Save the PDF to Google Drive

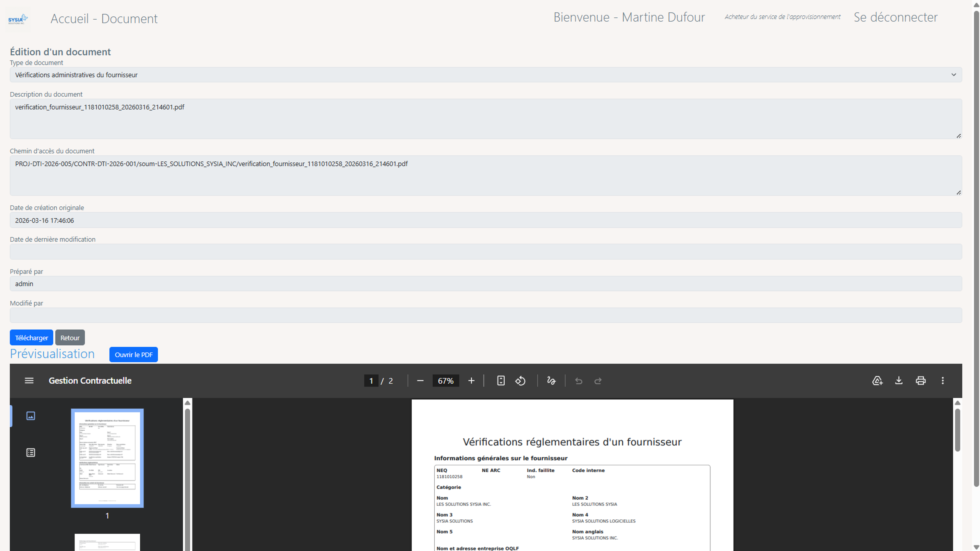pyautogui.click(x=877, y=381)
